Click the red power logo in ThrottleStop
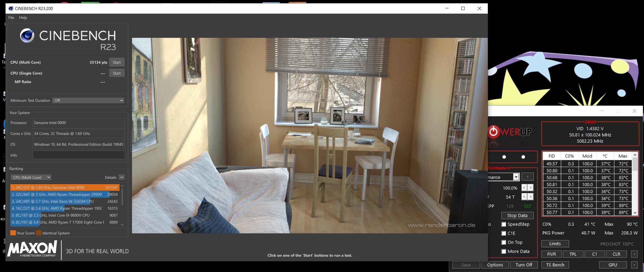Viewport: 644px width, 272px height. click(x=494, y=132)
